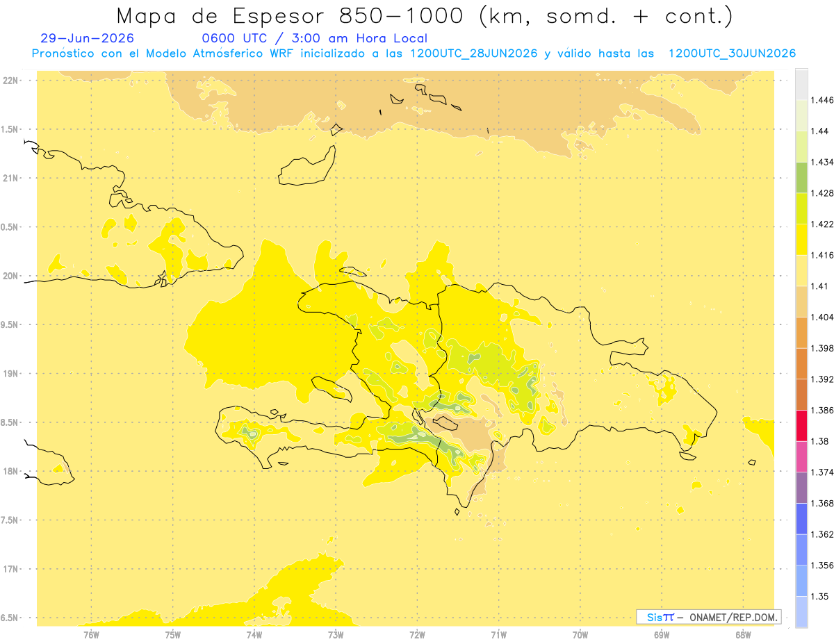Click the '18N' latitude label

12,472
